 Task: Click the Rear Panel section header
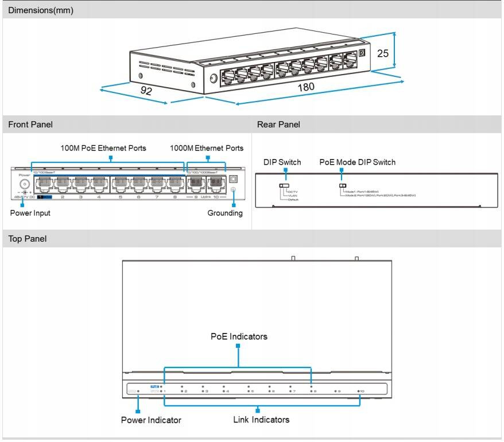coord(278,125)
